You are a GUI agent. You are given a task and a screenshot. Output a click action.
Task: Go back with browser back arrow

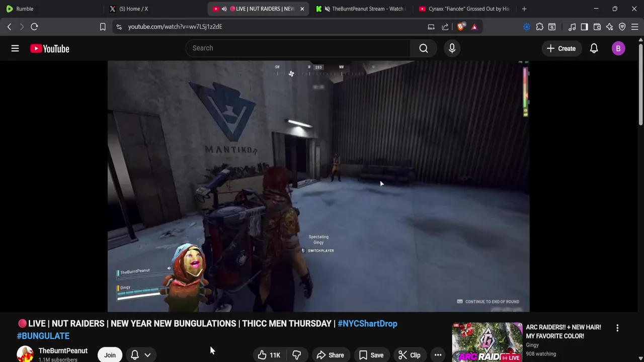pos(9,27)
